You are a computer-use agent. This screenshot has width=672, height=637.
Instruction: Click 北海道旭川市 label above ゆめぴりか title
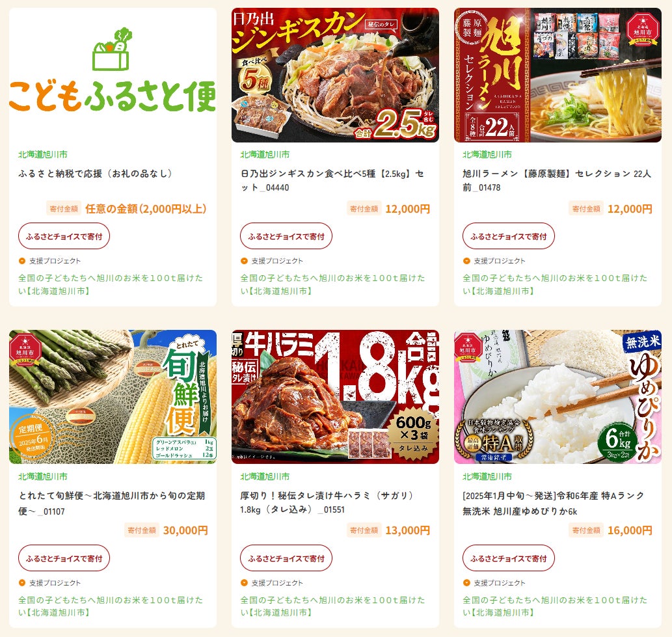pos(487,476)
